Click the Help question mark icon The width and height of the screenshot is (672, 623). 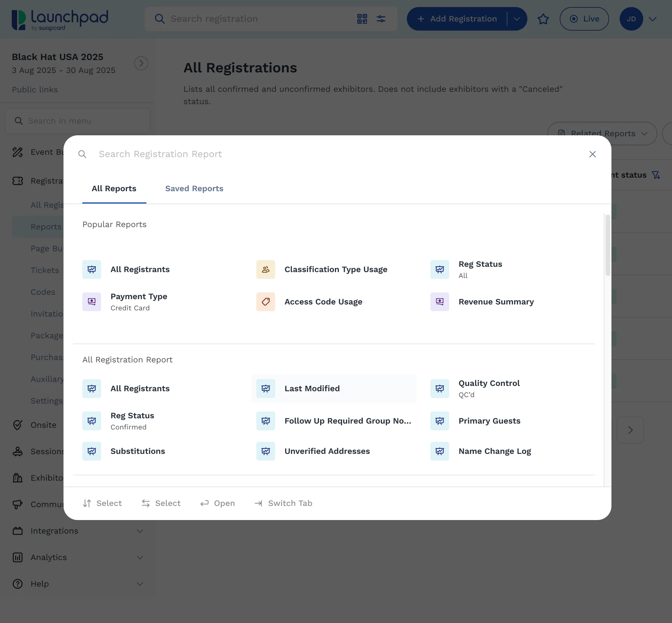pyautogui.click(x=18, y=584)
